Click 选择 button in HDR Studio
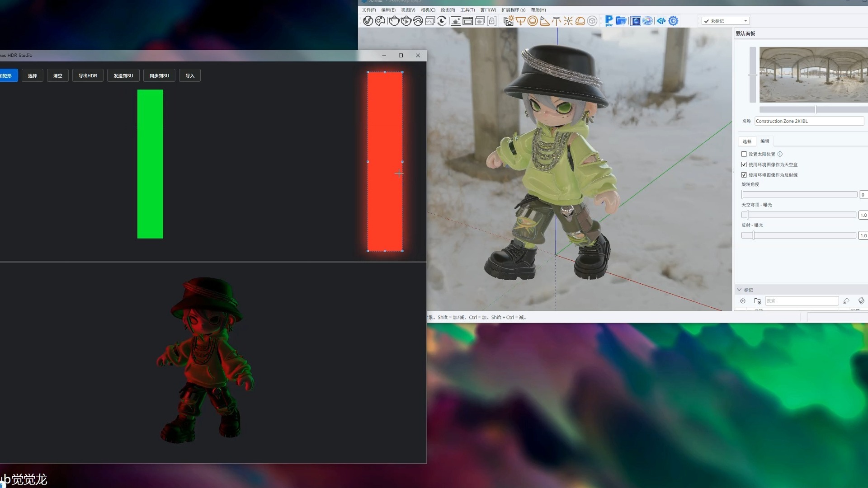The height and width of the screenshot is (488, 868). [33, 75]
